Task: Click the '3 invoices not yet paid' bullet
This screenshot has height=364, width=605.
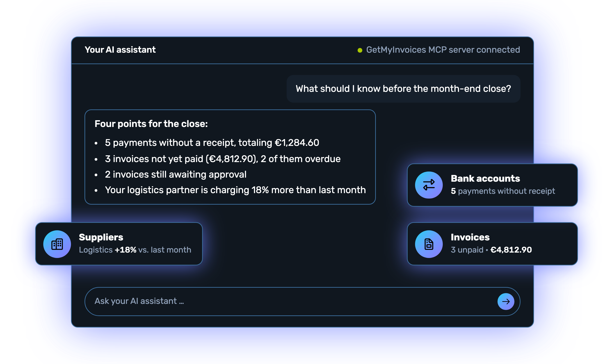Action: (223, 159)
